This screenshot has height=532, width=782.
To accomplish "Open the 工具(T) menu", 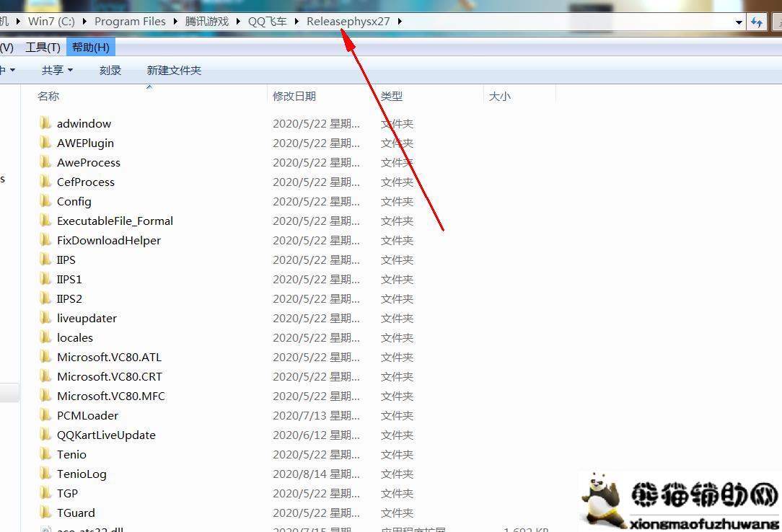I will (x=43, y=48).
